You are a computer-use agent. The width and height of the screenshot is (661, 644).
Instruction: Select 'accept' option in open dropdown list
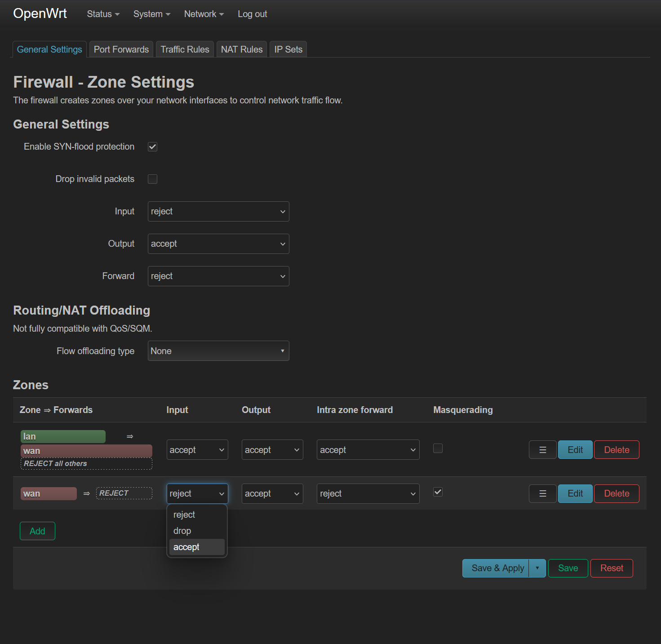197,547
